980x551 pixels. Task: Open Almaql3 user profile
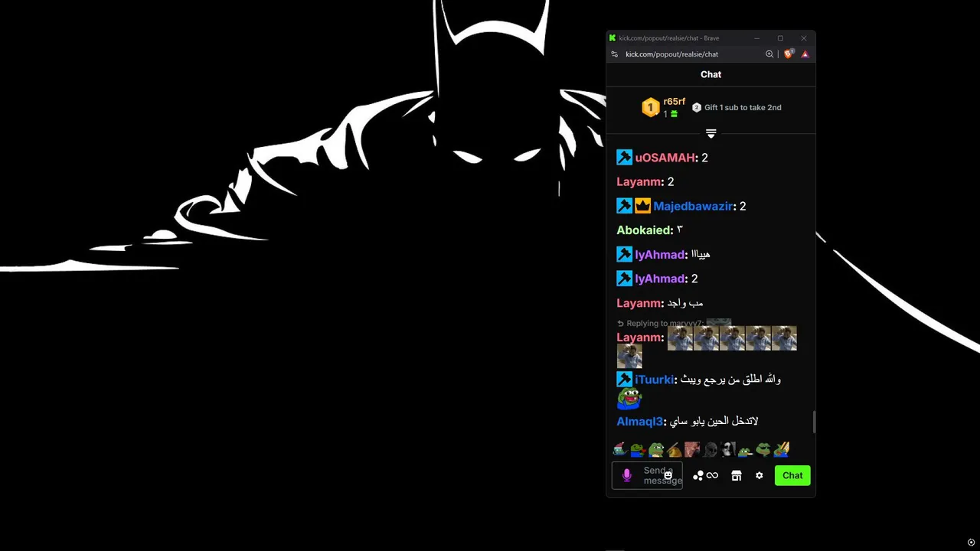[x=639, y=422]
